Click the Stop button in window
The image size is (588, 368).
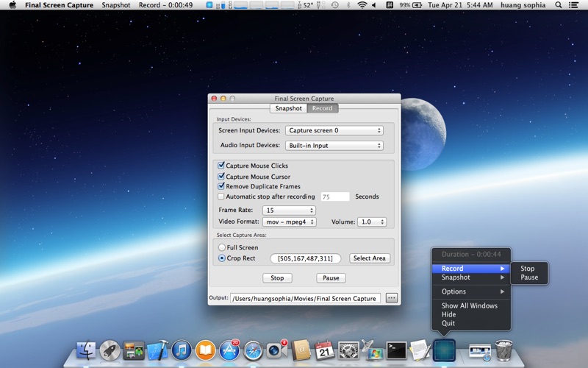pos(277,278)
